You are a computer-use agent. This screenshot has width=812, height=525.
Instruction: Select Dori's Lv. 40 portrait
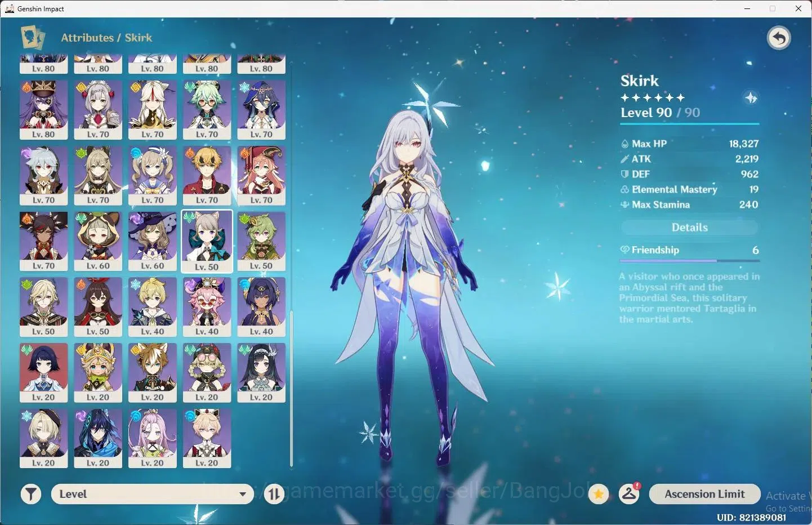(207, 307)
